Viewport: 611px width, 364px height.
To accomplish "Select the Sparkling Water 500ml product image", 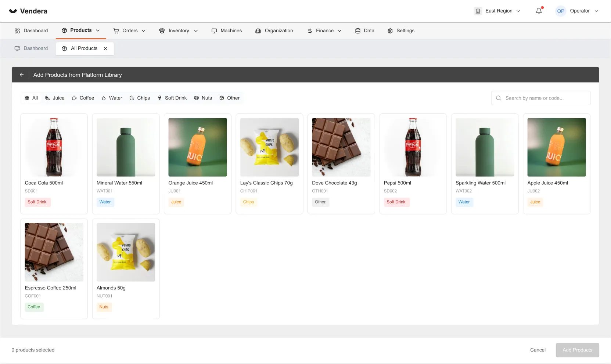I will [x=485, y=147].
